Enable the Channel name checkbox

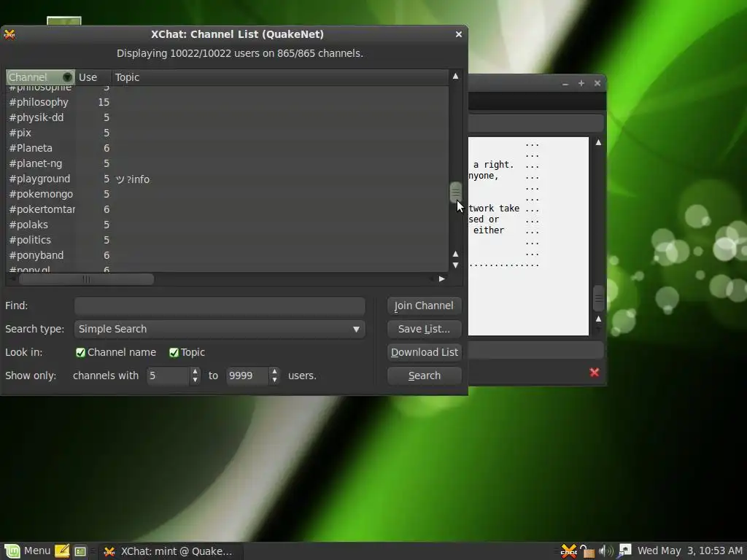[x=80, y=352]
